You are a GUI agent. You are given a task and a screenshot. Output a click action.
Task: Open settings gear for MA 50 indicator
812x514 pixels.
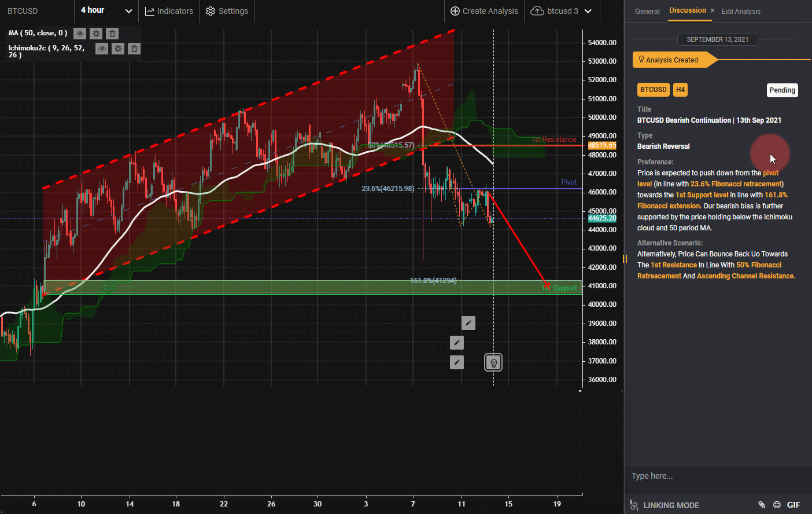pyautogui.click(x=96, y=34)
